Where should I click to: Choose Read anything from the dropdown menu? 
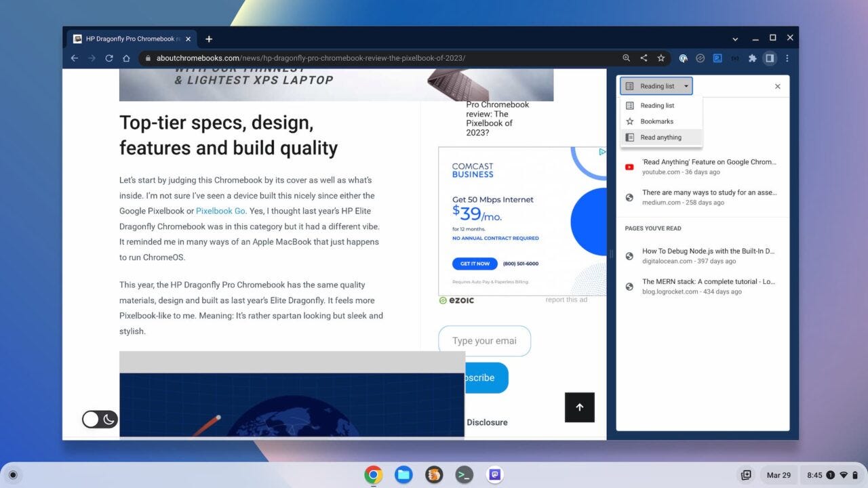point(661,137)
